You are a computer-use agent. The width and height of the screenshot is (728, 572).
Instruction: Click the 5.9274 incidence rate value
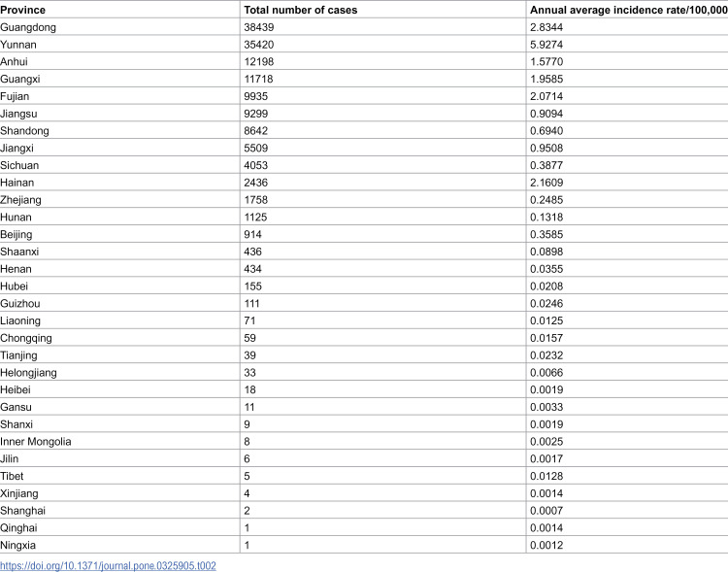(546, 45)
